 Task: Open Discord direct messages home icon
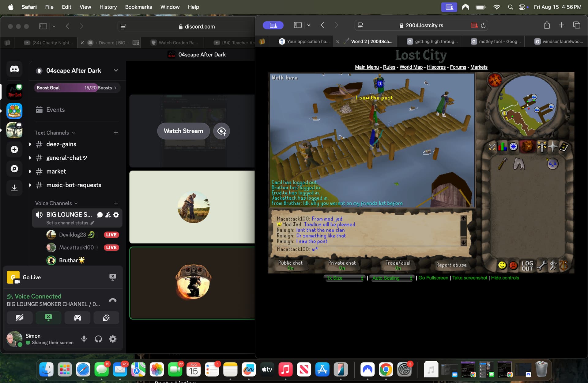[x=14, y=69]
